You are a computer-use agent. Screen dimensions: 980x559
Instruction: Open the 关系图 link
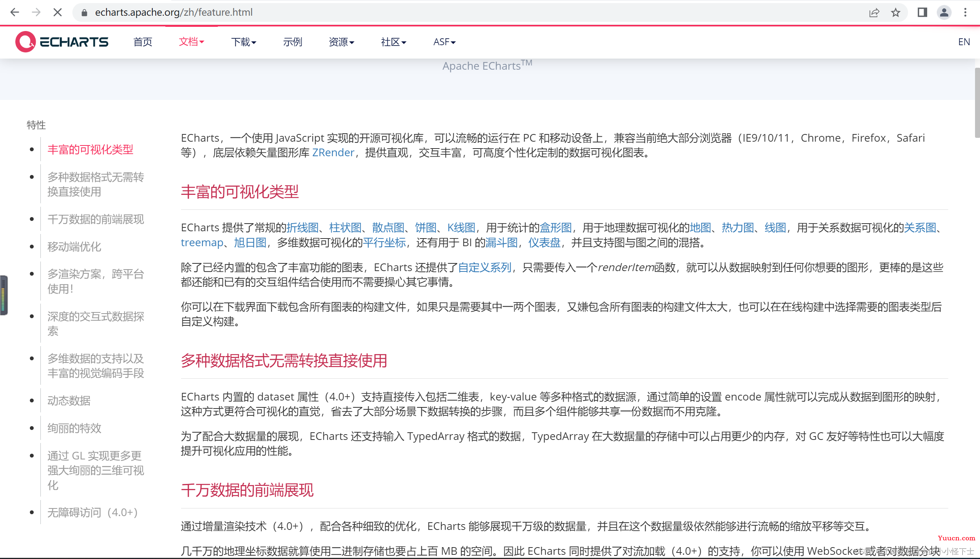920,227
